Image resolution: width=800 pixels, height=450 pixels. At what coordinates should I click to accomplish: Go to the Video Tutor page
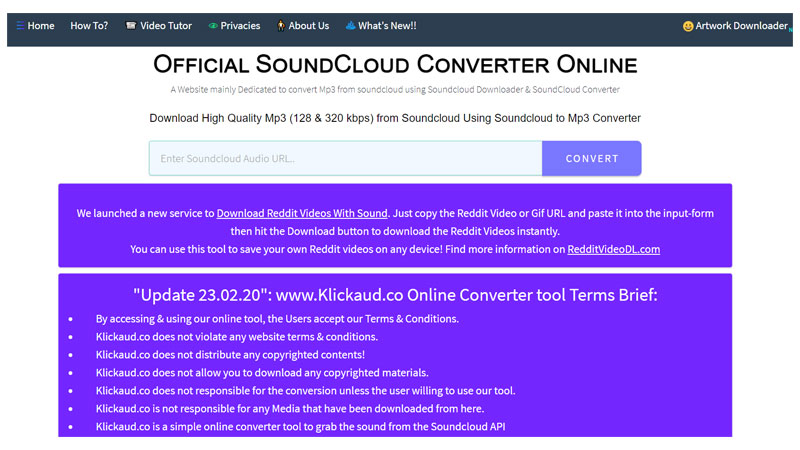tap(166, 26)
